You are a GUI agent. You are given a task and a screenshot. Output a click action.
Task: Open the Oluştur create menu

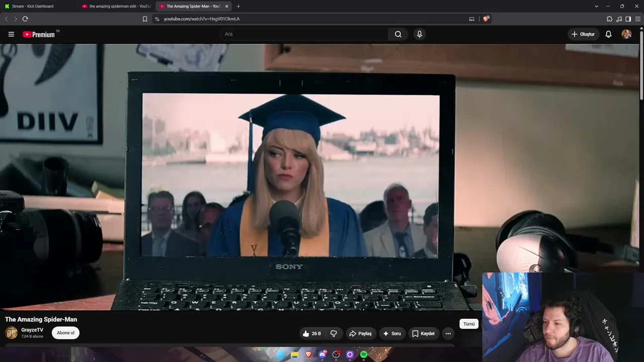[x=583, y=34]
